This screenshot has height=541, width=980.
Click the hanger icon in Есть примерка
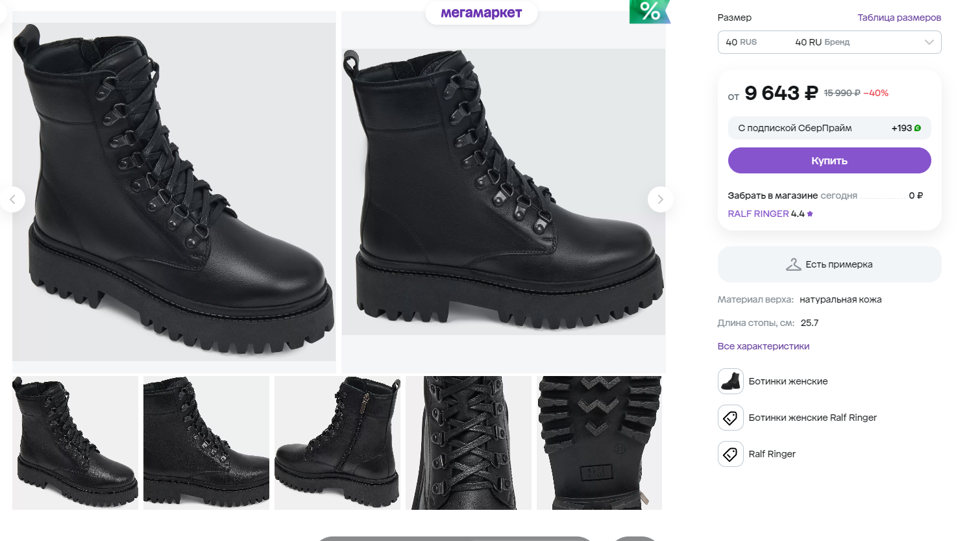[793, 264]
